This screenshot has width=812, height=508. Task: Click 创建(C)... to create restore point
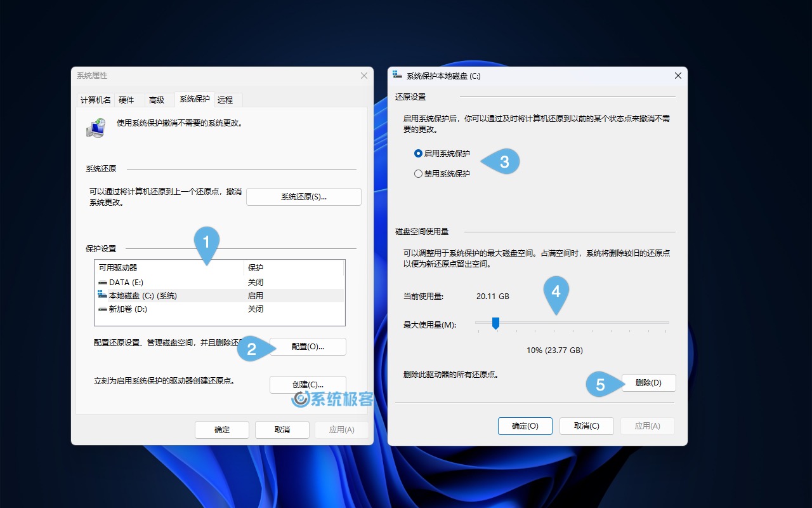tap(308, 385)
